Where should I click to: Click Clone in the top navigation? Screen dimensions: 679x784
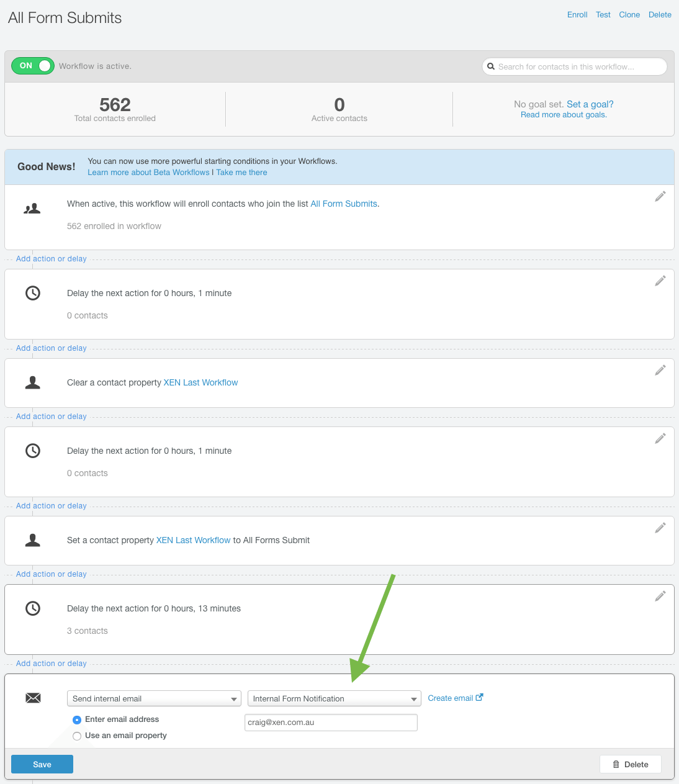pyautogui.click(x=629, y=14)
